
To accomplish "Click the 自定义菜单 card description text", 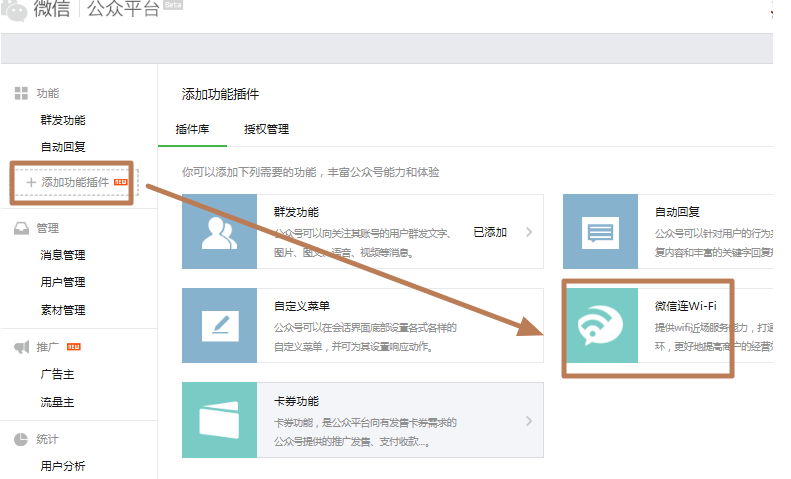I will point(365,337).
